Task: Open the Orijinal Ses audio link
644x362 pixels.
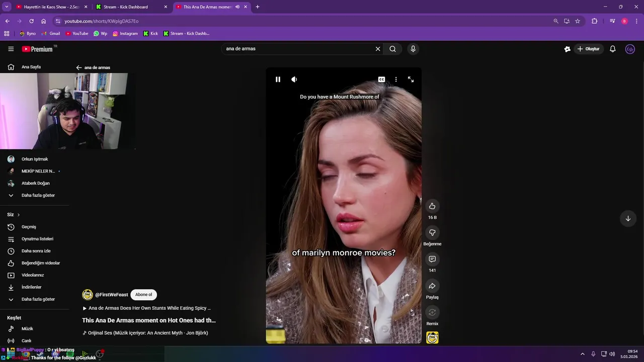Action: click(x=145, y=333)
